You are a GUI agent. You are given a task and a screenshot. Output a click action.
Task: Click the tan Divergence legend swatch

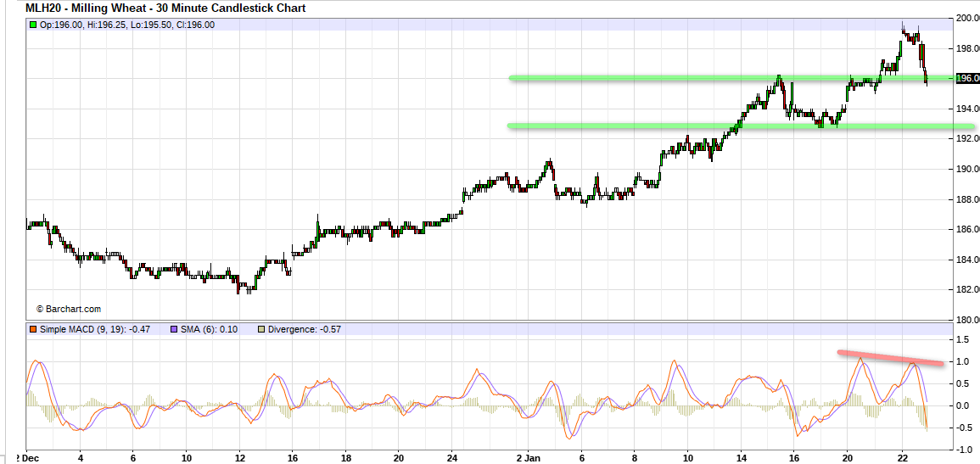click(x=261, y=329)
